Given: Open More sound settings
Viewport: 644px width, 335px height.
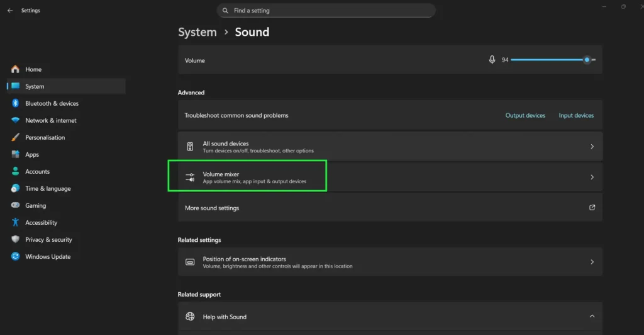Looking at the screenshot, I should pyautogui.click(x=390, y=208).
